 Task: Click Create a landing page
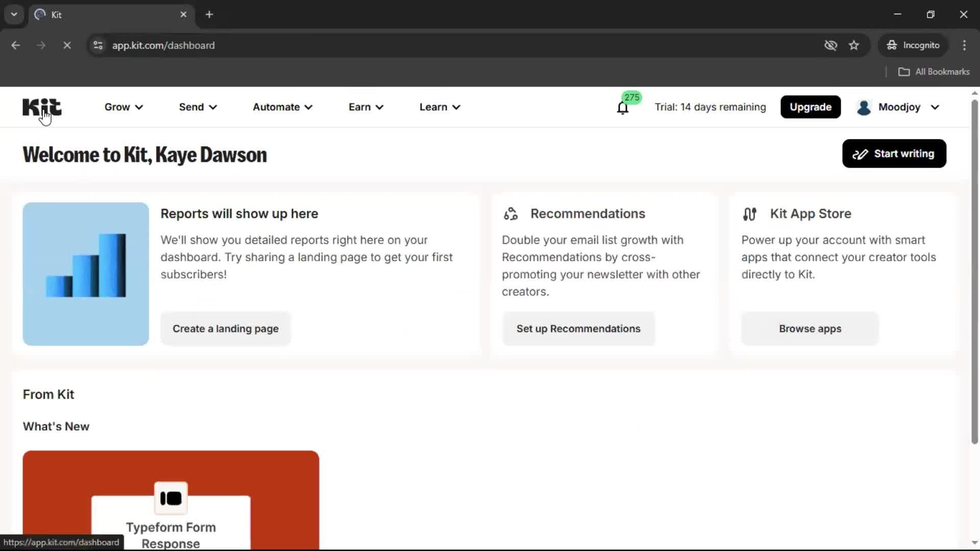[x=225, y=329]
